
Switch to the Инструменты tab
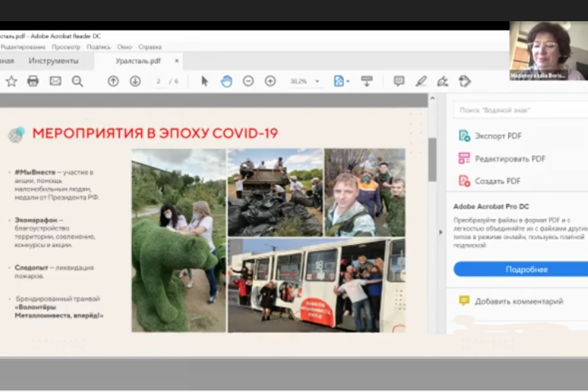click(53, 61)
